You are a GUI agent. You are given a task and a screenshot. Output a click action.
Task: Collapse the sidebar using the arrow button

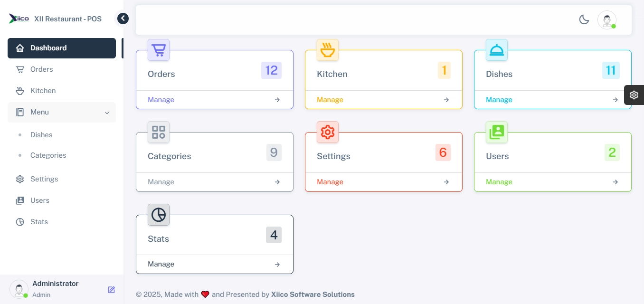point(123,19)
